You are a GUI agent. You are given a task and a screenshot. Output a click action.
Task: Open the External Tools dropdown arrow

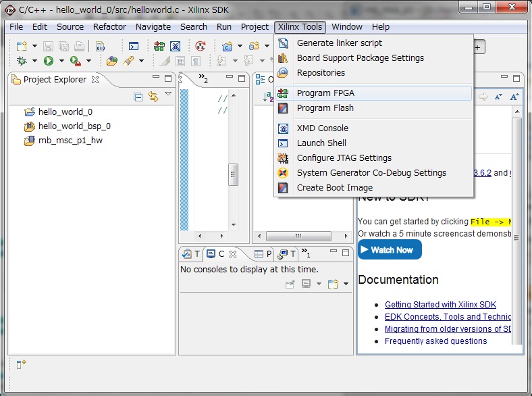89,61
